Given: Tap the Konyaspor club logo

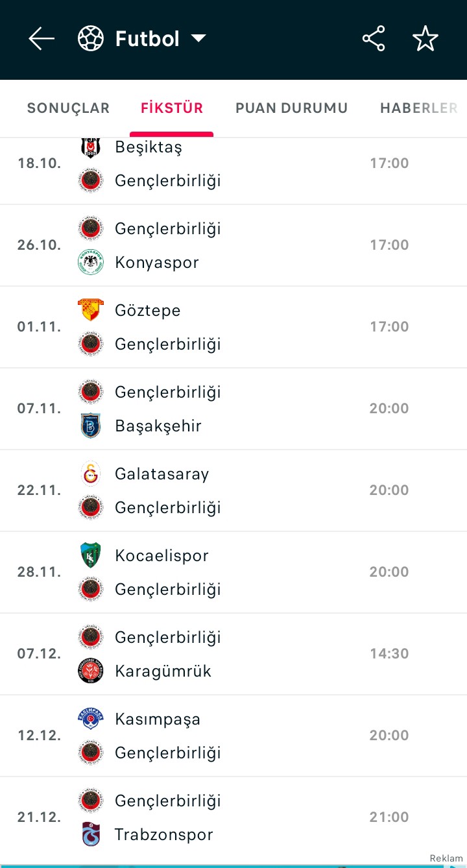Looking at the screenshot, I should [91, 262].
